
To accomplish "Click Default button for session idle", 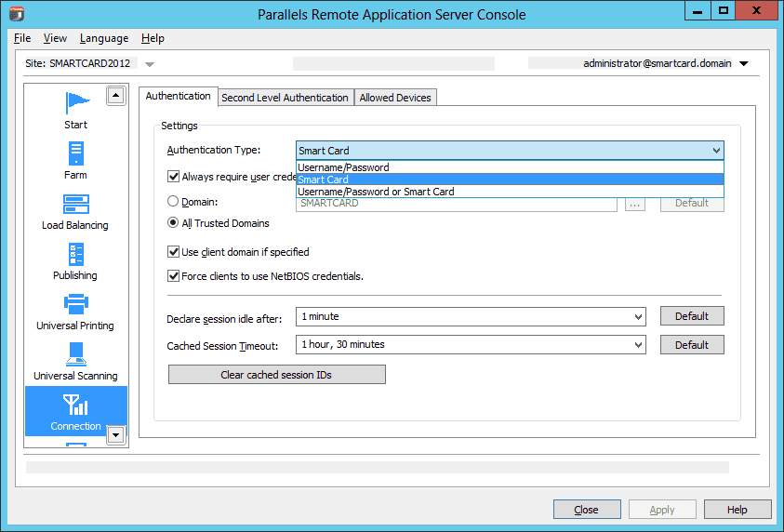I will (x=692, y=316).
